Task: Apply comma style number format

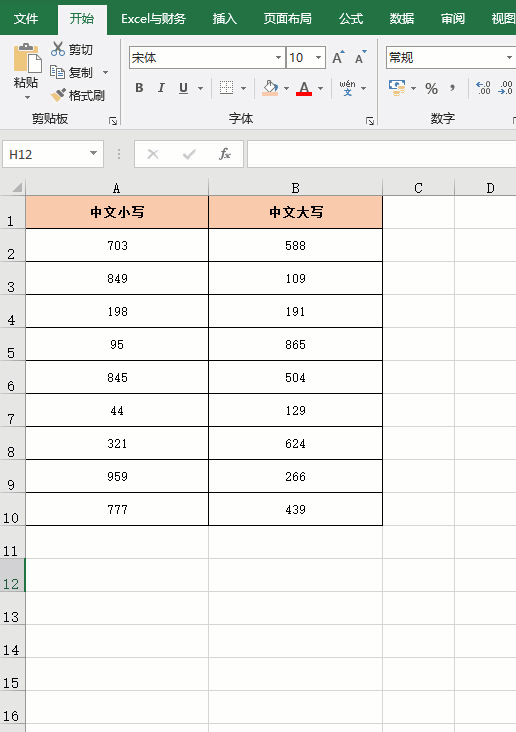Action: 452,88
